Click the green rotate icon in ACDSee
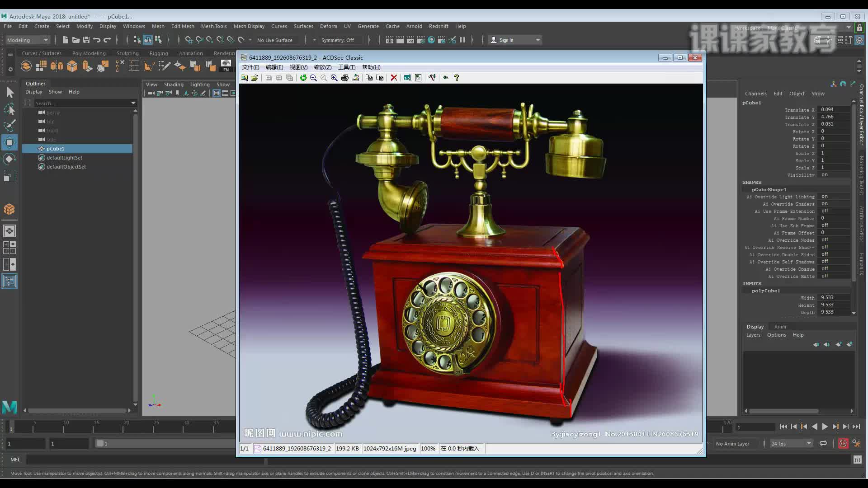The height and width of the screenshot is (488, 868). point(303,78)
